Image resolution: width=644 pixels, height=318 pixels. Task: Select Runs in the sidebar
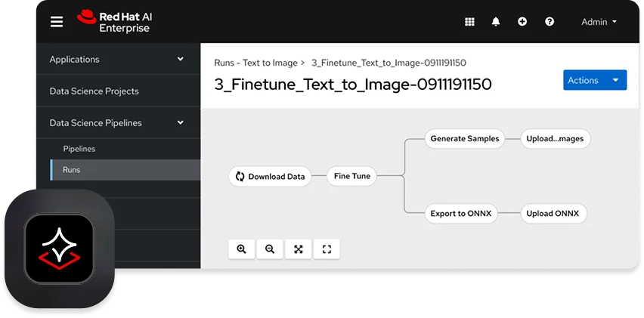(71, 170)
